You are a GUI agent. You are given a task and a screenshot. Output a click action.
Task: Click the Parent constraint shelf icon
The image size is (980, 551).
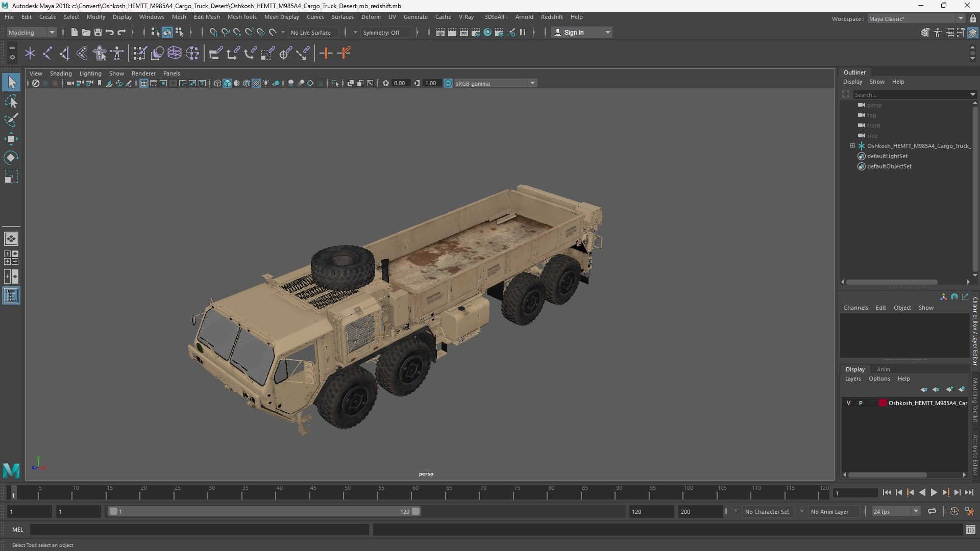click(215, 53)
